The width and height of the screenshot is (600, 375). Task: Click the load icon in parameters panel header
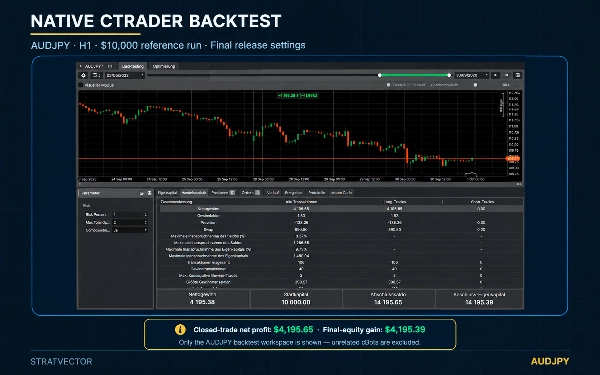142,193
